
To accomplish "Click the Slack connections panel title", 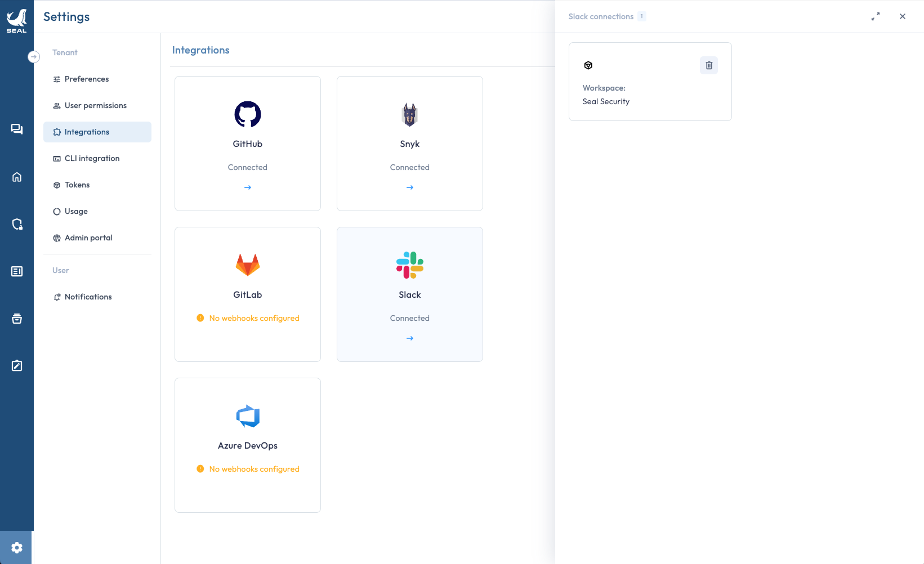I will click(x=601, y=16).
